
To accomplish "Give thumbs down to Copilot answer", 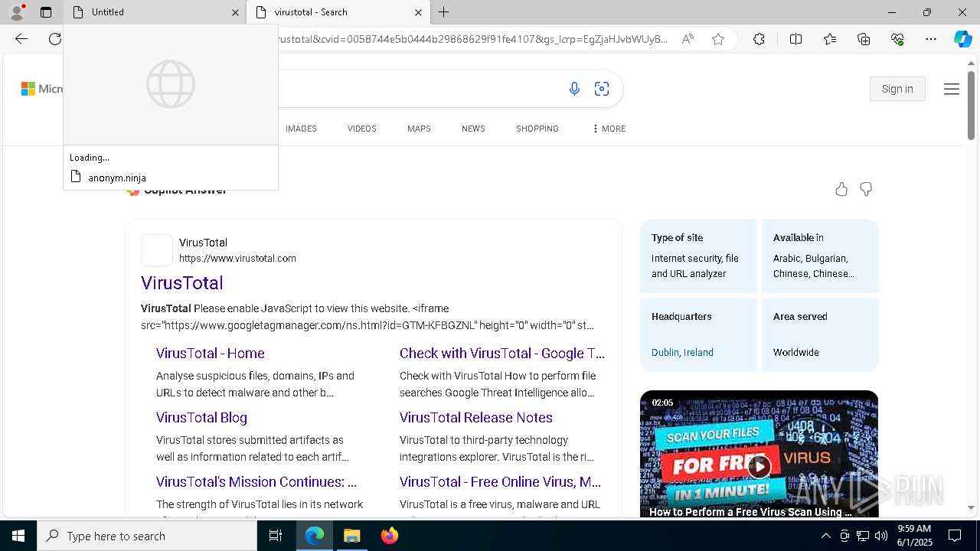I will pyautogui.click(x=866, y=189).
